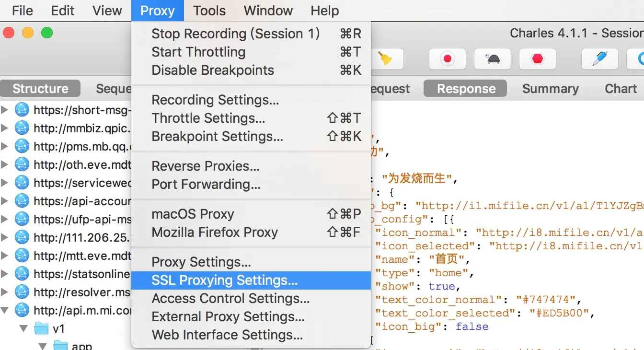Open the Help menu

pyautogui.click(x=324, y=11)
